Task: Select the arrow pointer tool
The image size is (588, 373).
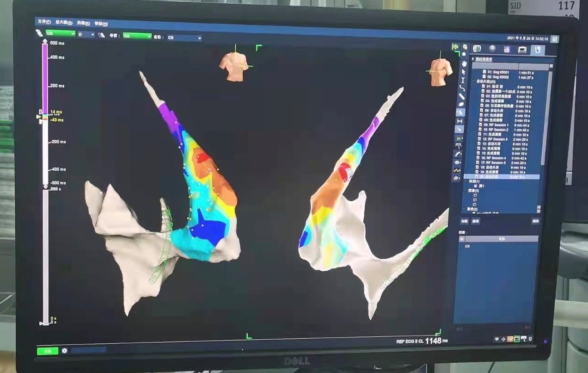Action: tap(463, 72)
